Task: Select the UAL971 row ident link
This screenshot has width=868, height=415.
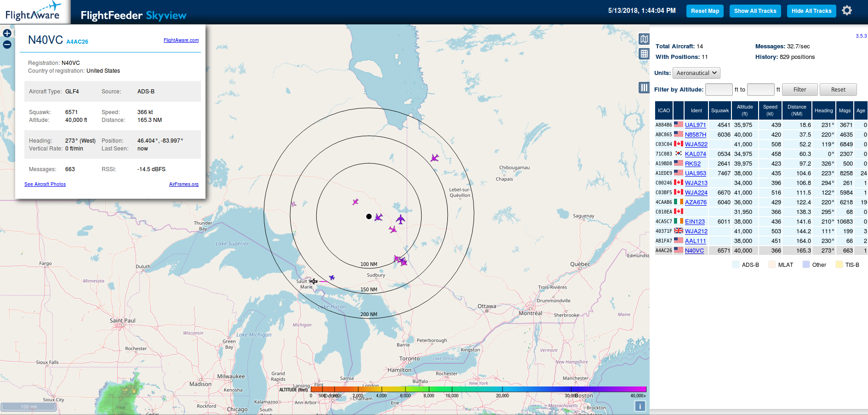Action: point(695,125)
